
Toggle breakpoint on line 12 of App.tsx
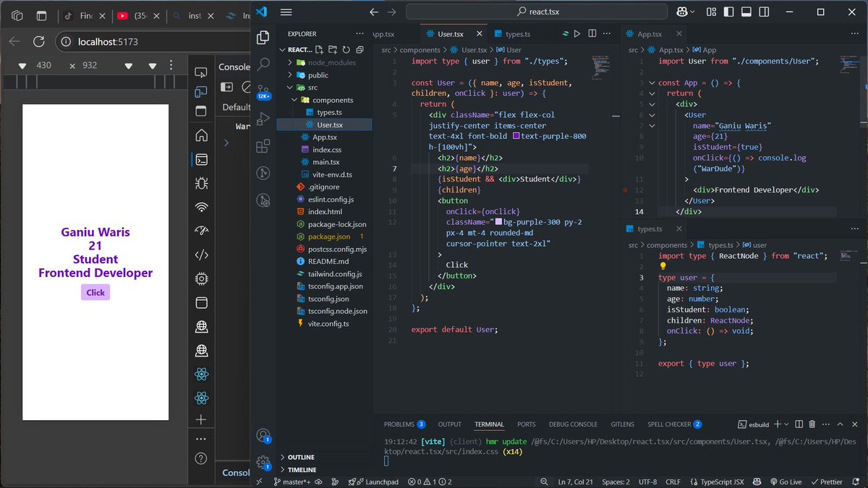(626, 190)
